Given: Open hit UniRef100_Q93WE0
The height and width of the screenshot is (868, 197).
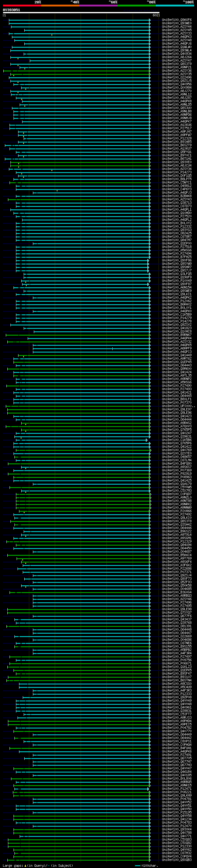Looking at the screenshot, I should (x=176, y=23).
